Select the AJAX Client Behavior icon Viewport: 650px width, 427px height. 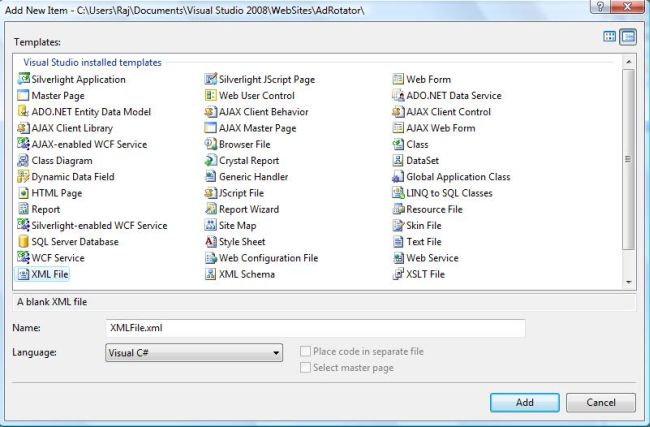[x=211, y=112]
